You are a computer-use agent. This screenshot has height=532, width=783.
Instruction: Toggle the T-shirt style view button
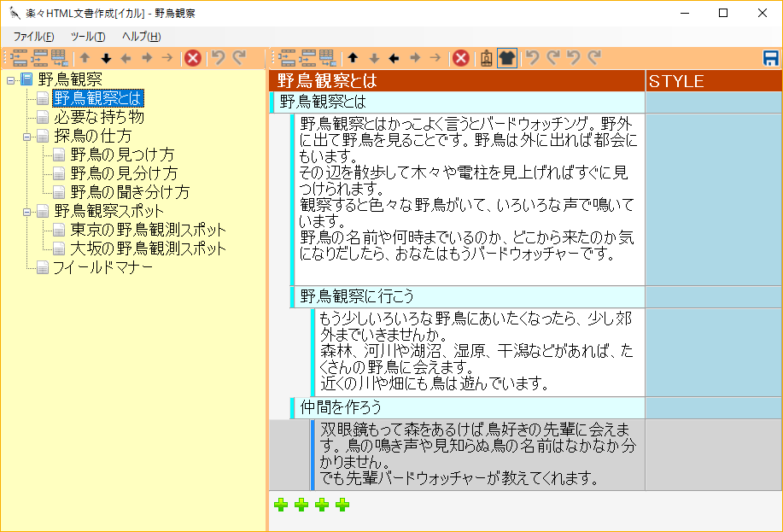pos(507,58)
